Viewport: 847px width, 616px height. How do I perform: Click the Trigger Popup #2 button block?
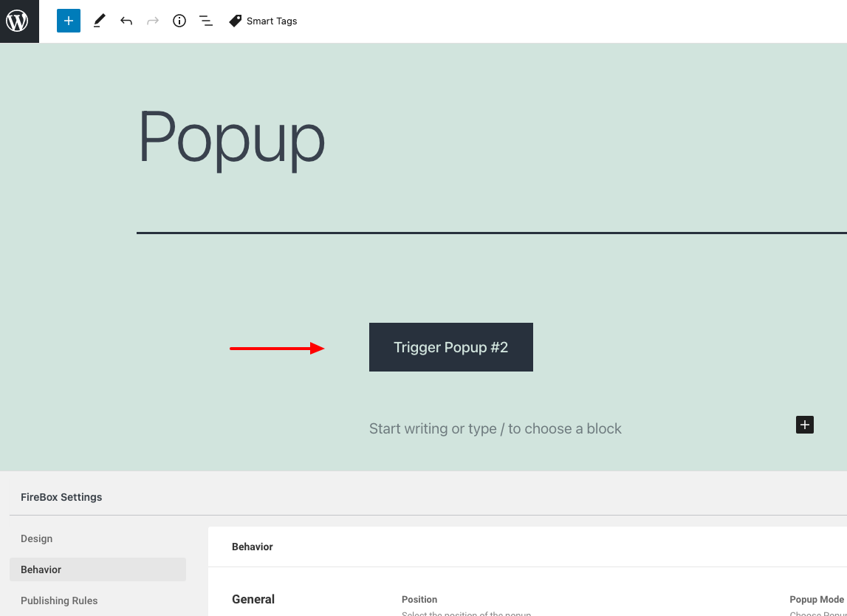coord(451,347)
